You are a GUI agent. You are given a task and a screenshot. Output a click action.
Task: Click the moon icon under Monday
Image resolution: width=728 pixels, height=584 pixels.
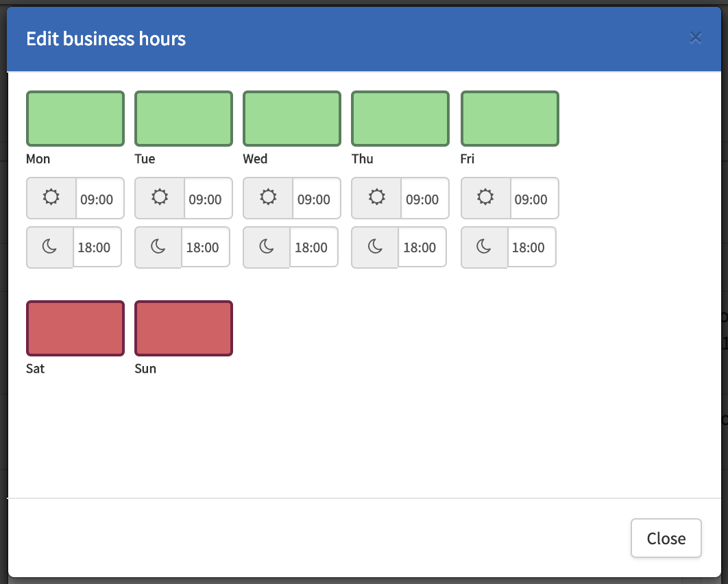click(49, 247)
